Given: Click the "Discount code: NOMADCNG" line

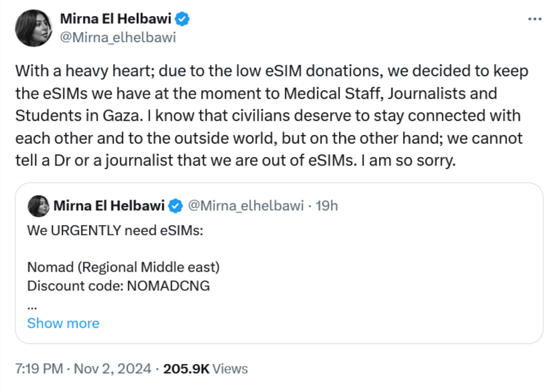Looking at the screenshot, I should tap(118, 286).
